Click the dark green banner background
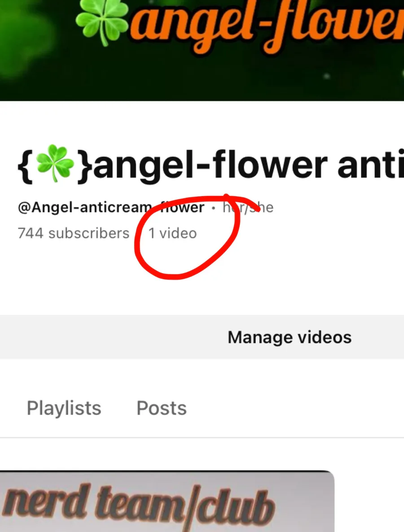The width and height of the screenshot is (404, 532). tap(202, 78)
